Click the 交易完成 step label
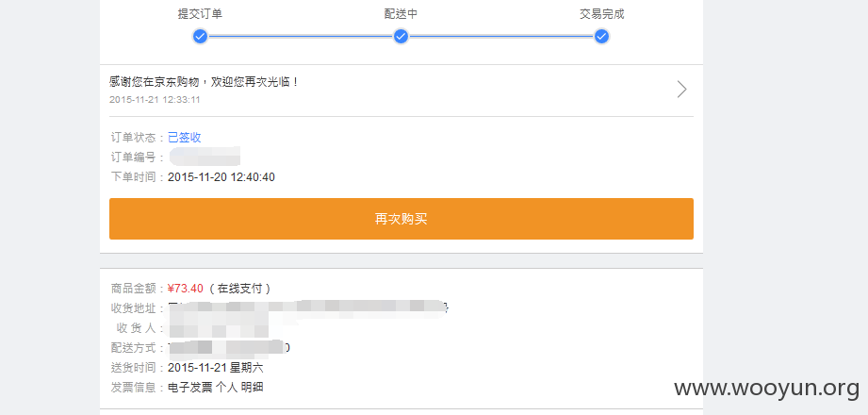 [x=601, y=14]
